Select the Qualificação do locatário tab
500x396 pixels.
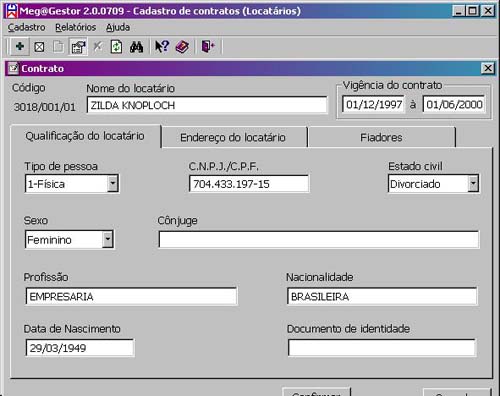(85, 136)
